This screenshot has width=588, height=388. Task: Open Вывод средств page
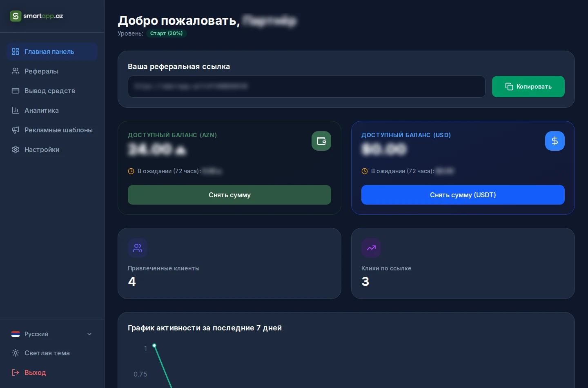click(52, 91)
